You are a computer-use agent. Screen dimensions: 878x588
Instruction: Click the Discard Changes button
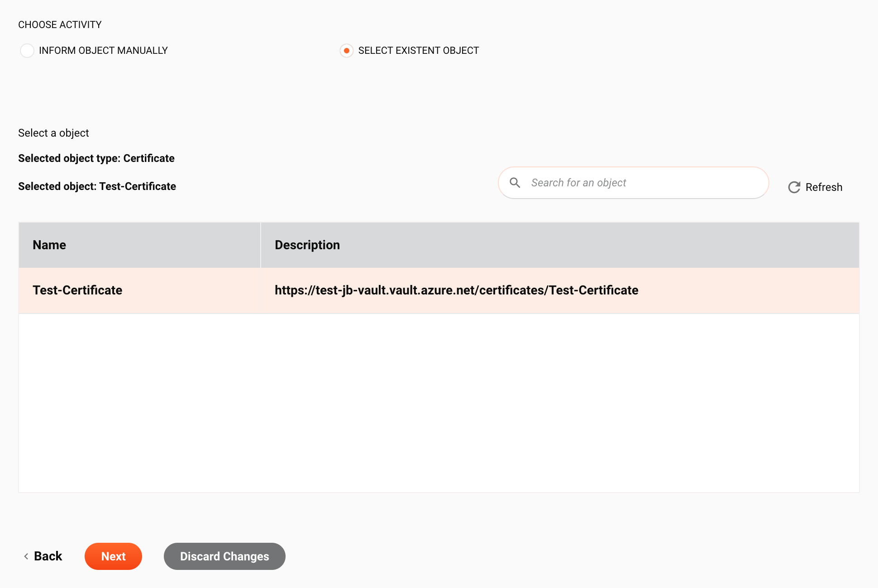pos(224,556)
